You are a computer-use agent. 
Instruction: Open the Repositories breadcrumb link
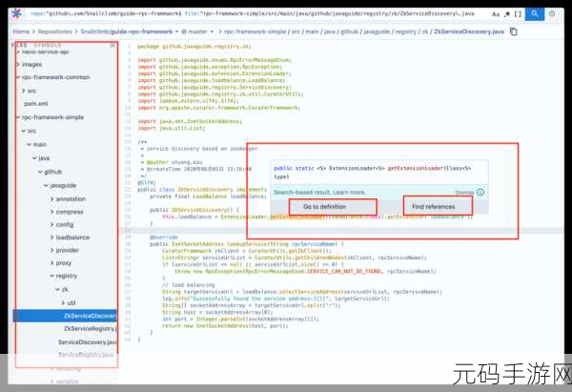tap(55, 31)
